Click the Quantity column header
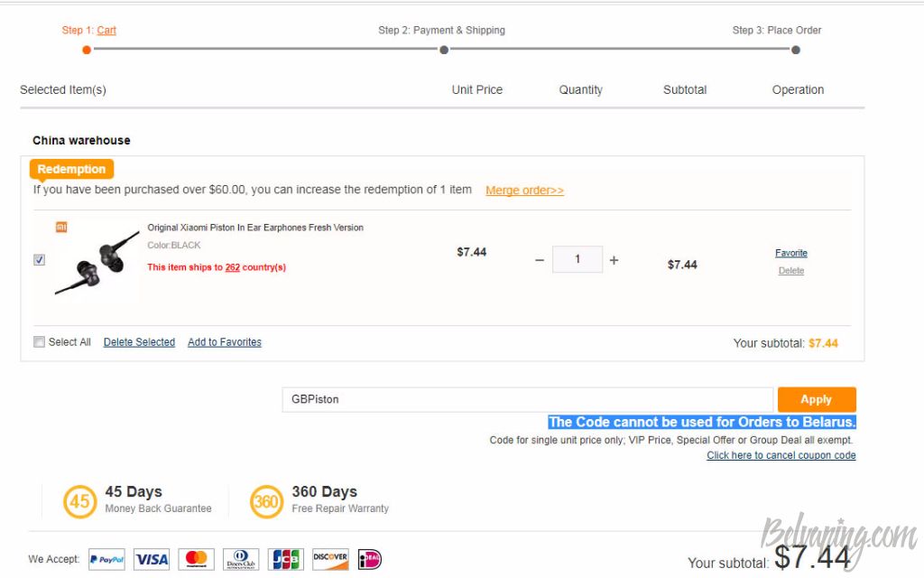The image size is (924, 578). (580, 89)
